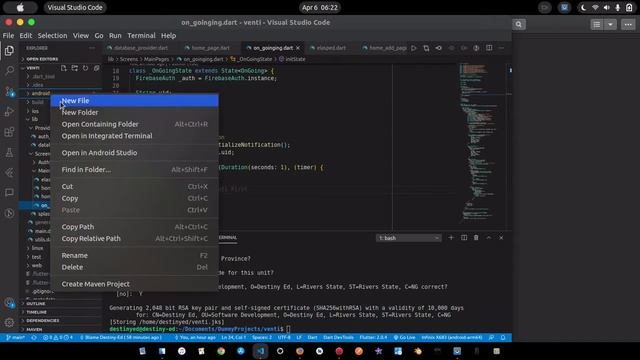Close the terminal panel
Image resolution: width=640 pixels, height=360 pixels.
(x=501, y=238)
